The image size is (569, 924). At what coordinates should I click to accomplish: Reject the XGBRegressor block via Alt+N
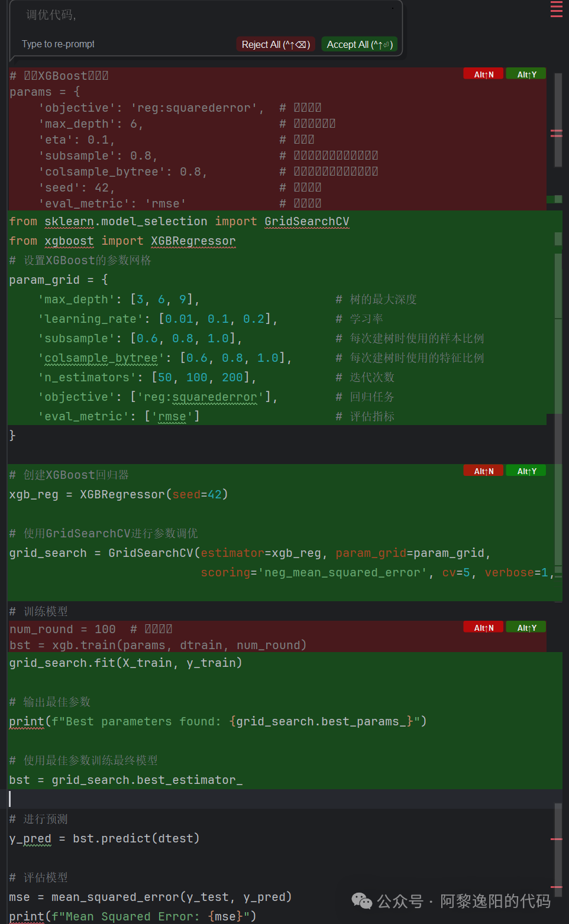click(483, 471)
